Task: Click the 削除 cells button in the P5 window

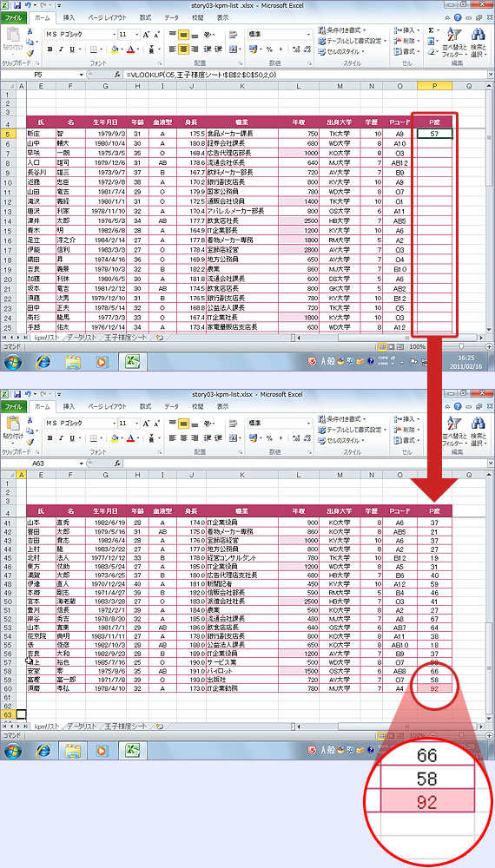Action: click(406, 41)
